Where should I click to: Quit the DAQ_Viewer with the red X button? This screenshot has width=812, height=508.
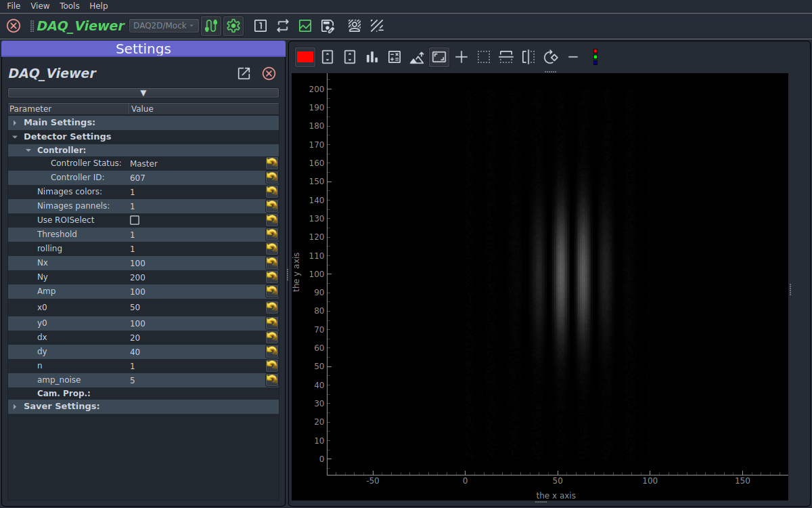click(x=14, y=26)
